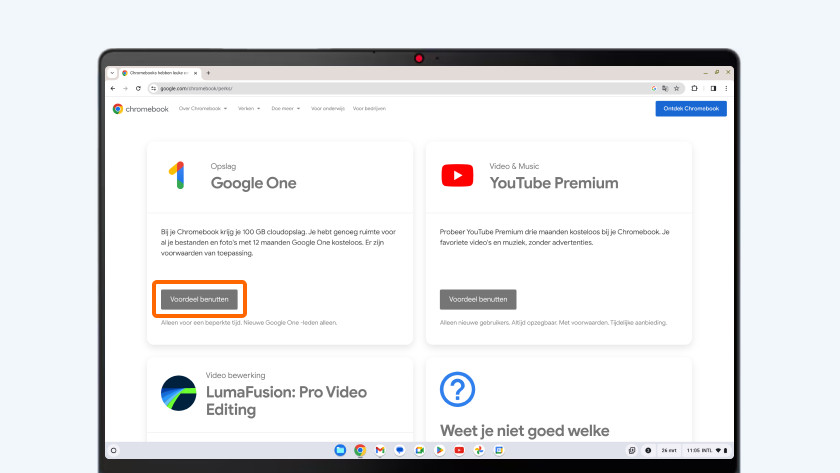Open the Voor onderwijs menu item

click(x=326, y=108)
